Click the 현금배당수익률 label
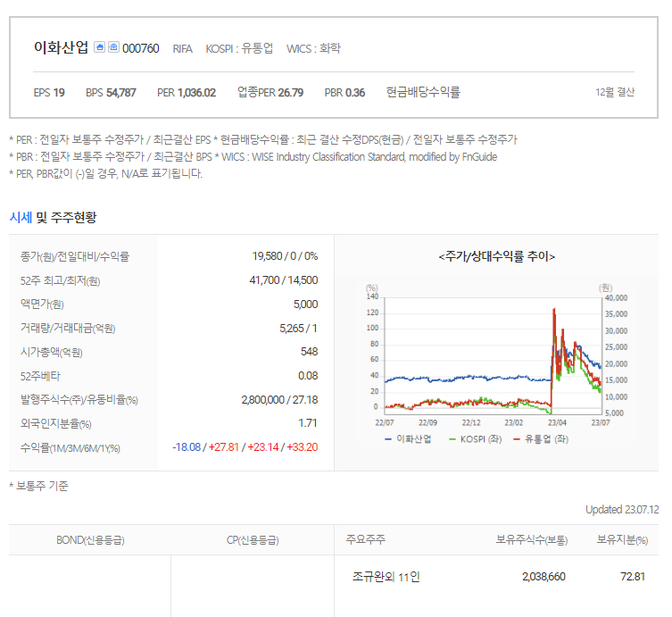672x617 pixels. 423,92
